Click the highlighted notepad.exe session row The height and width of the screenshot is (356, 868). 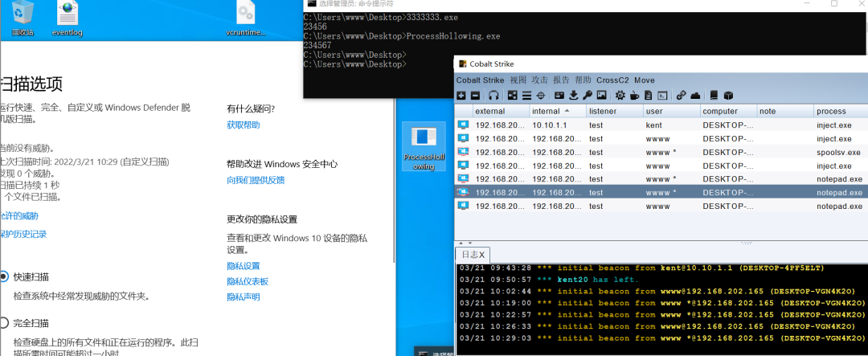(x=661, y=193)
